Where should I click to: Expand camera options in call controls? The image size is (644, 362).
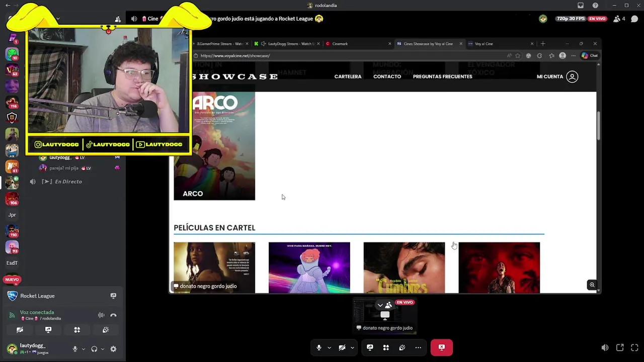[352, 347]
